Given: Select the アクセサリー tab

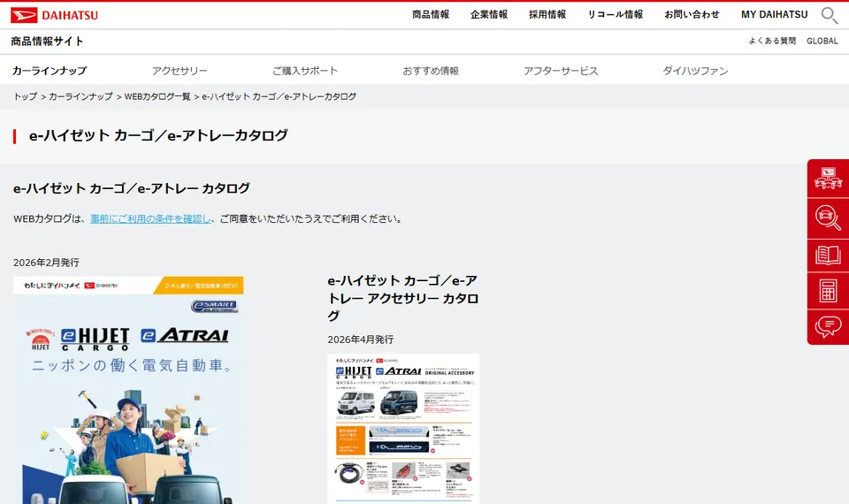Looking at the screenshot, I should 180,71.
